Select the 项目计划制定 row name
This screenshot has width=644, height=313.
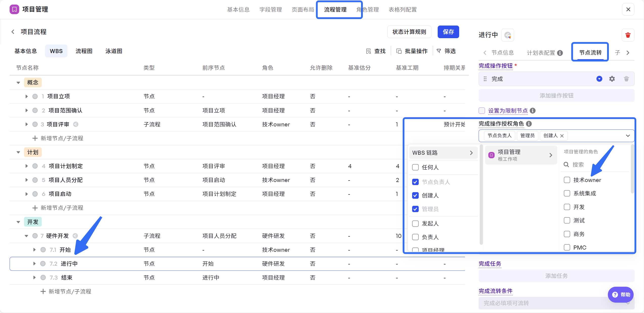[x=66, y=166]
